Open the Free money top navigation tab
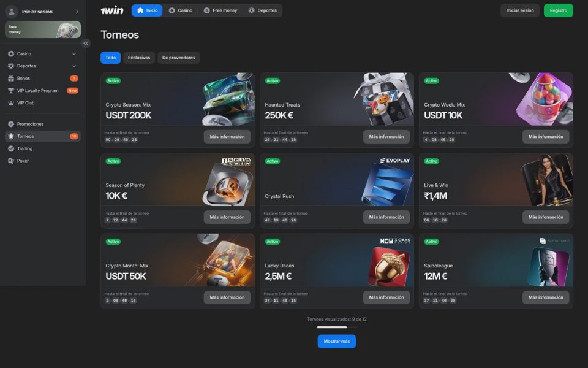588x368 pixels. click(221, 10)
